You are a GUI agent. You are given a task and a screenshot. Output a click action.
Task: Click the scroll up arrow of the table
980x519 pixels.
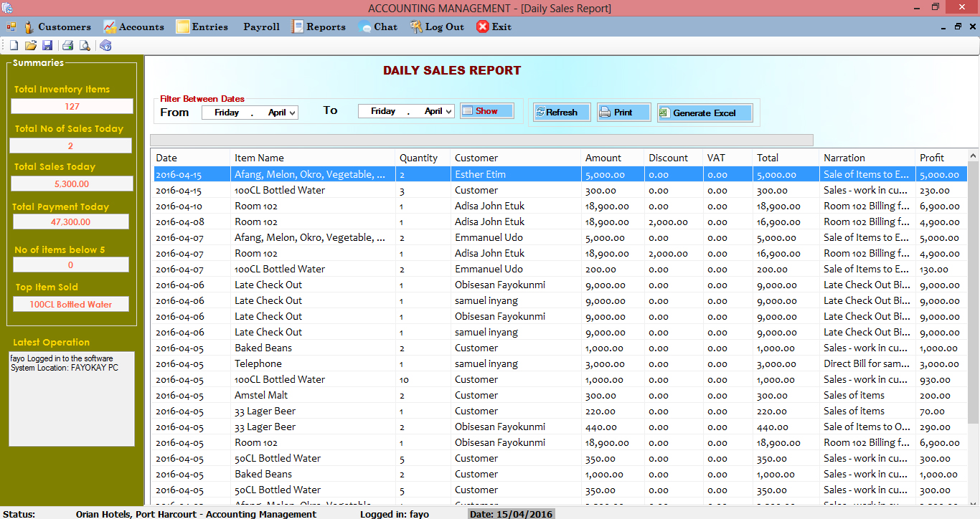(973, 156)
